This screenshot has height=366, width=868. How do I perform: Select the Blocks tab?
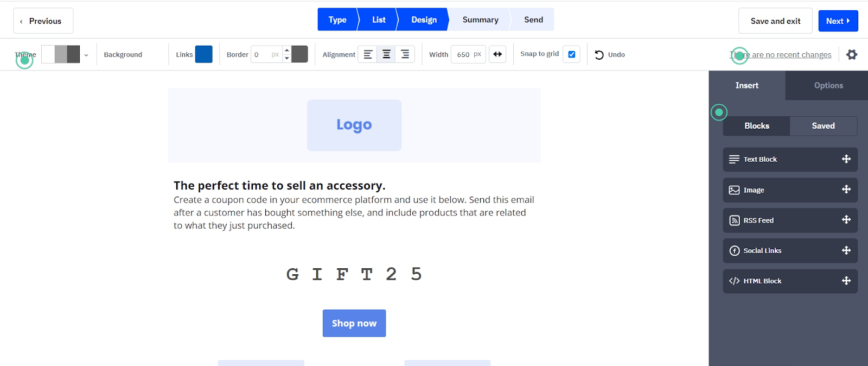tap(757, 125)
